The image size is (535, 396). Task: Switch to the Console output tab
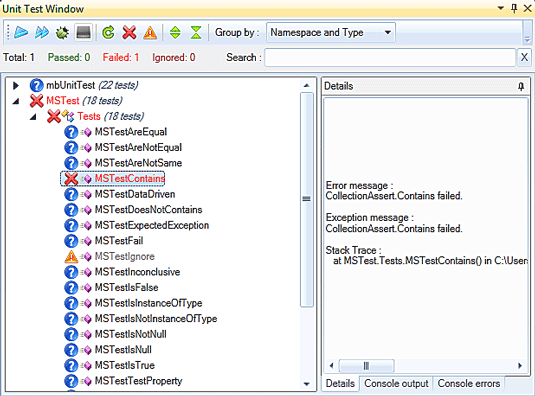pos(396,383)
